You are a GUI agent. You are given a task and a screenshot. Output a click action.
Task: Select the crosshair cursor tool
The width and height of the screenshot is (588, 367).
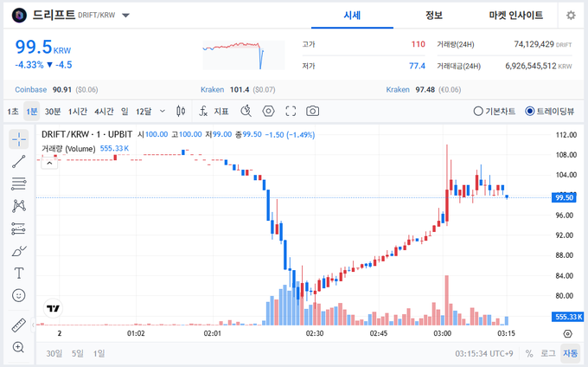(18, 139)
